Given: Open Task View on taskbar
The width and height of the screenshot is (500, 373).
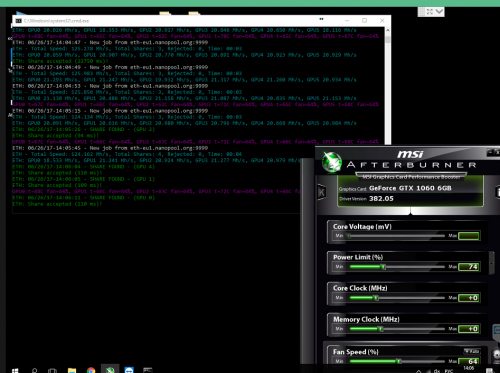Looking at the screenshot, I should tap(52, 370).
